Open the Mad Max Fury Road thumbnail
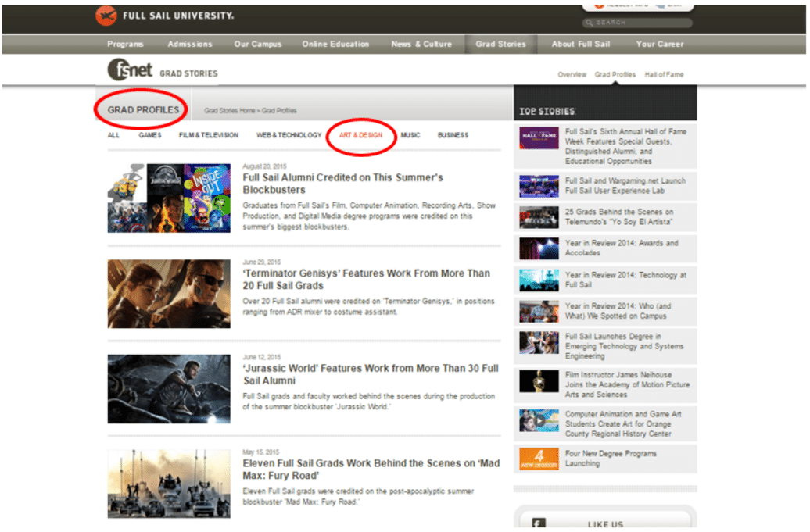This screenshot has width=810, height=532. click(169, 484)
